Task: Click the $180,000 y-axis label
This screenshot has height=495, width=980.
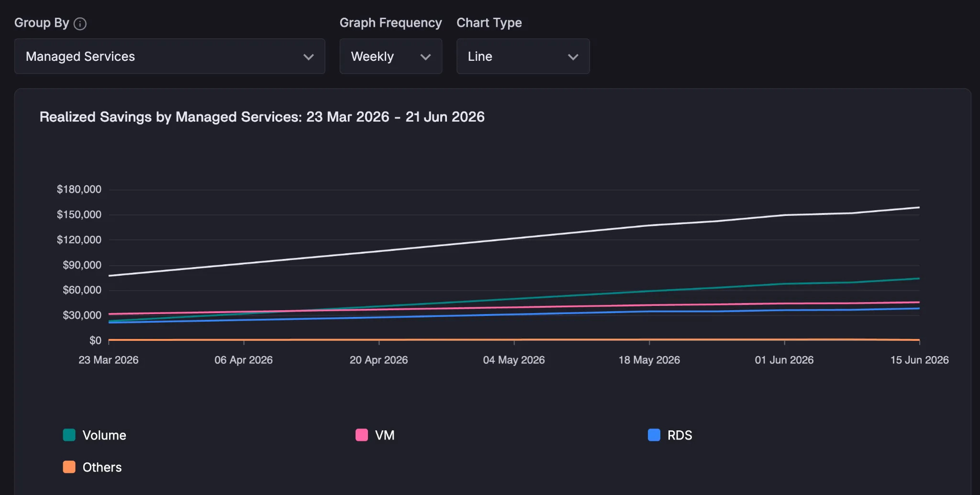Action: coord(79,190)
